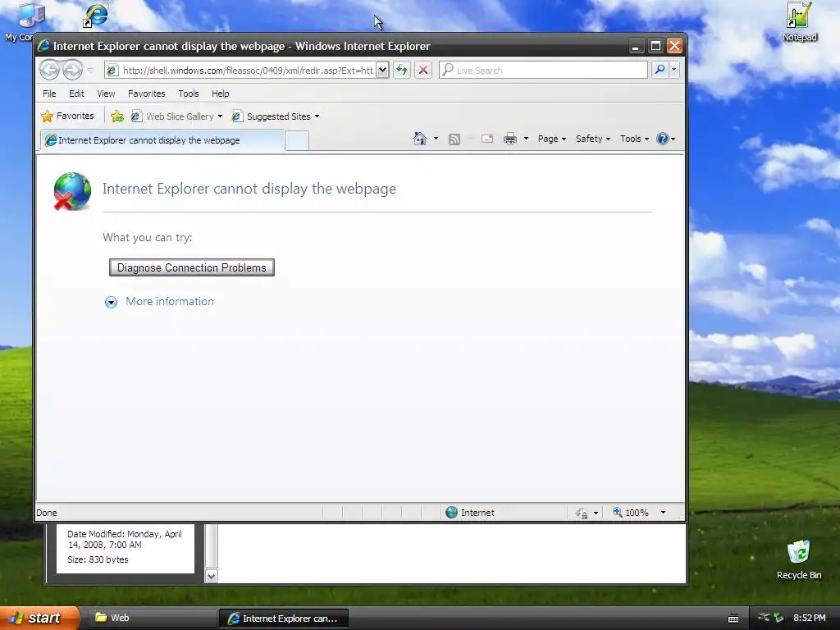840x630 pixels.
Task: Click Internet Explorer taskbar button
Action: tap(283, 619)
